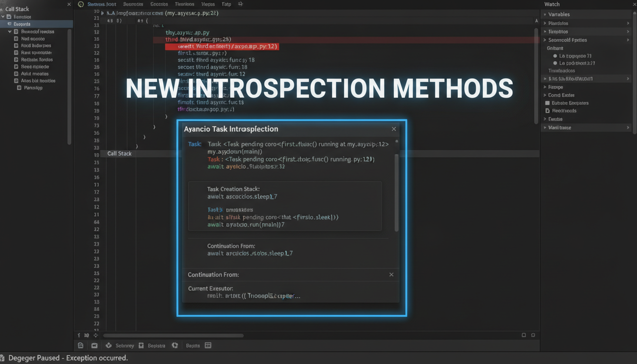The image size is (637, 364).
Task: Select the 'Ned scocce' stack row
Action: tap(33, 39)
